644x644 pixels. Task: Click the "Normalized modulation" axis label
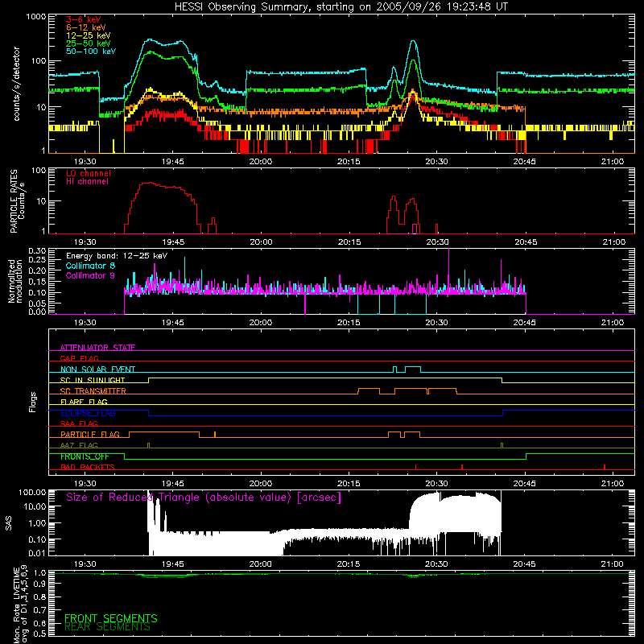pyautogui.click(x=15, y=281)
